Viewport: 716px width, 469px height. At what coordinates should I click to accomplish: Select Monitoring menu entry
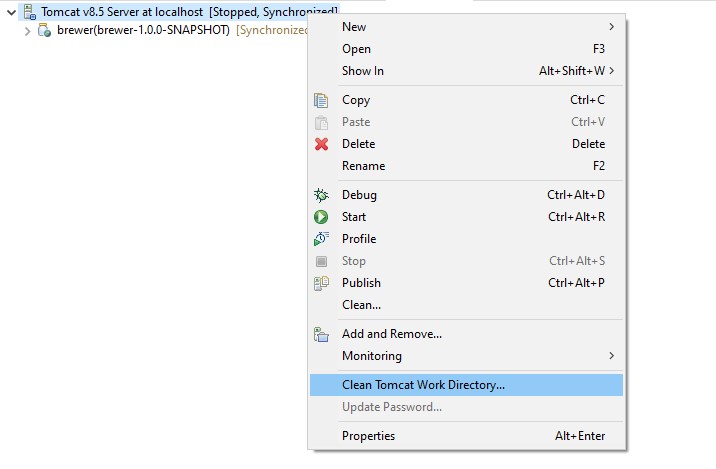(466, 356)
